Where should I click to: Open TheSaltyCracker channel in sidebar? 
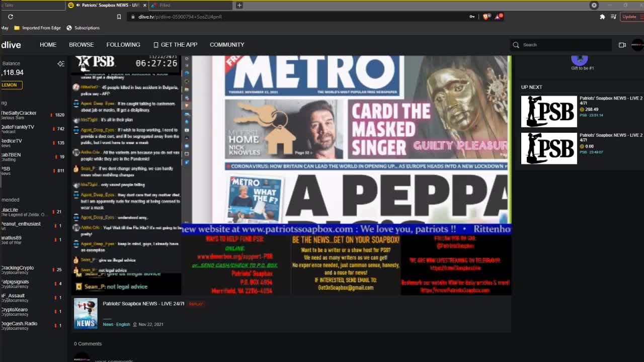tap(33, 115)
